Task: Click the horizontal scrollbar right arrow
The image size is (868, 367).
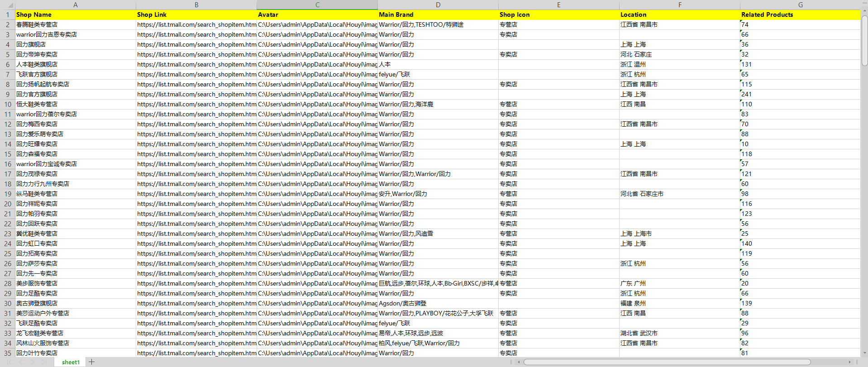Action: tap(849, 362)
